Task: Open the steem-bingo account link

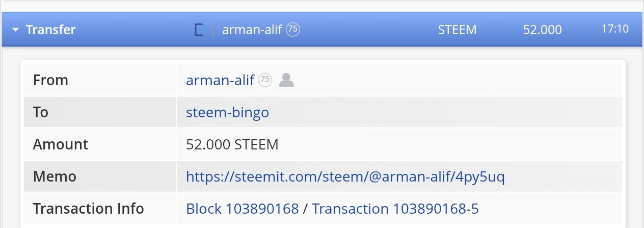Action: 227,112
